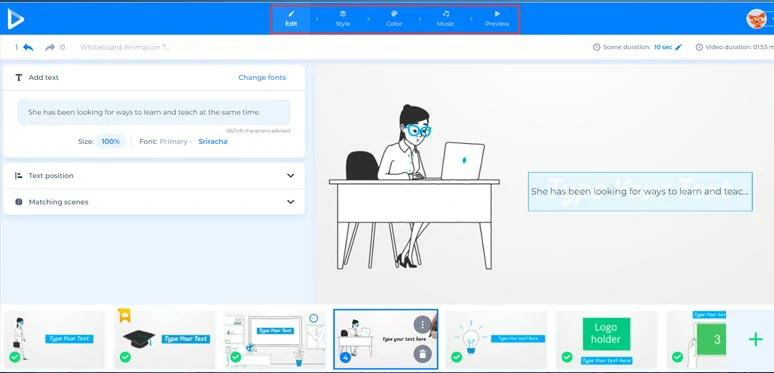The height and width of the screenshot is (373, 774).
Task: Edit scene duration with pencil icon
Action: click(678, 47)
